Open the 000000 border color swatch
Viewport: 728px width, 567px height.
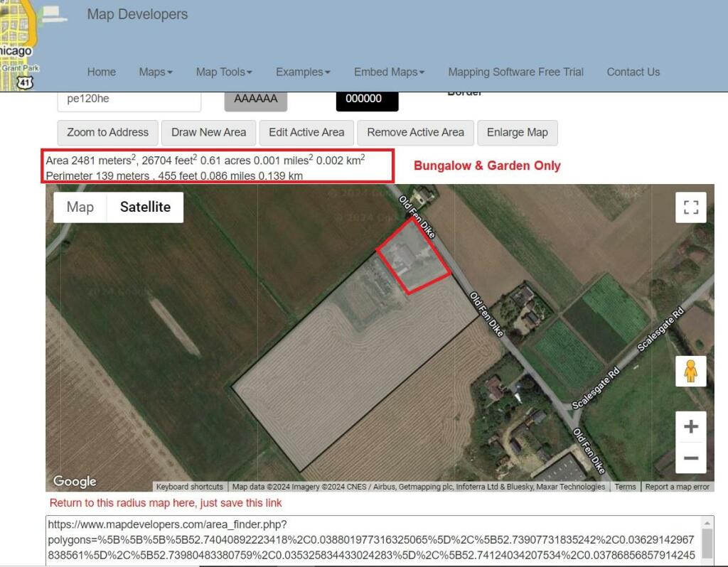coord(368,101)
